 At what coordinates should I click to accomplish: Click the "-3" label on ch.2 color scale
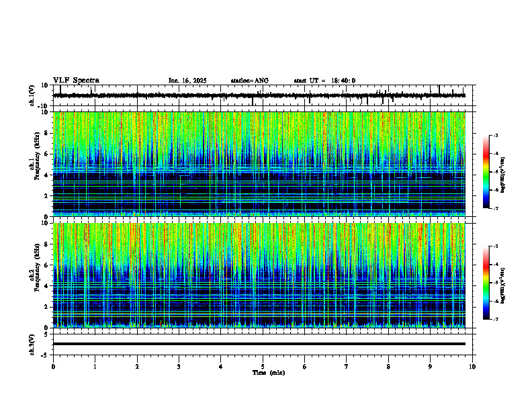(x=496, y=246)
